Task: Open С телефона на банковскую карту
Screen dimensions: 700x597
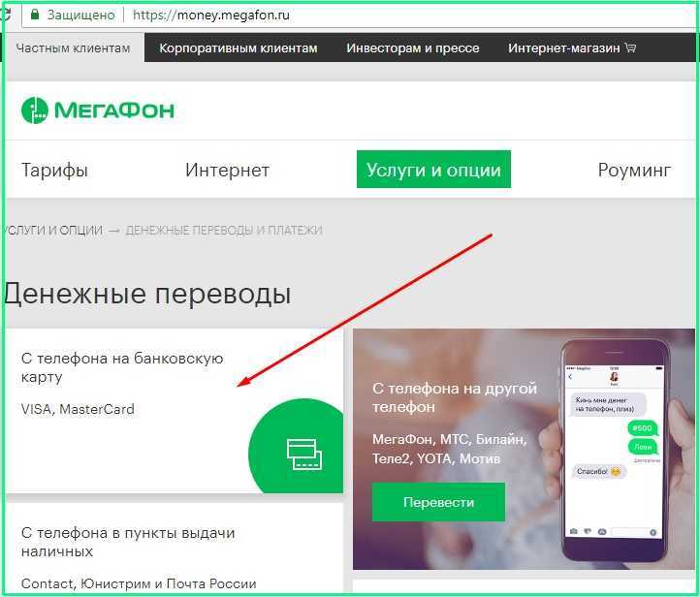Action: tap(122, 367)
